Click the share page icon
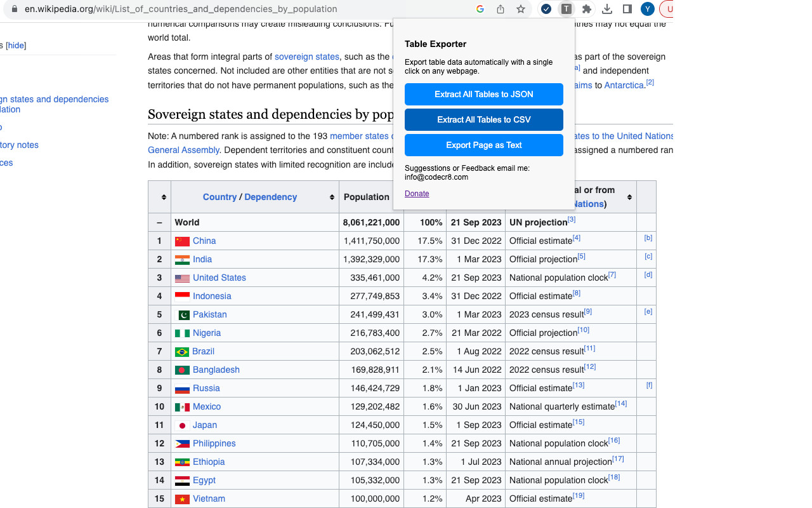This screenshot has width=812, height=508. (x=501, y=9)
